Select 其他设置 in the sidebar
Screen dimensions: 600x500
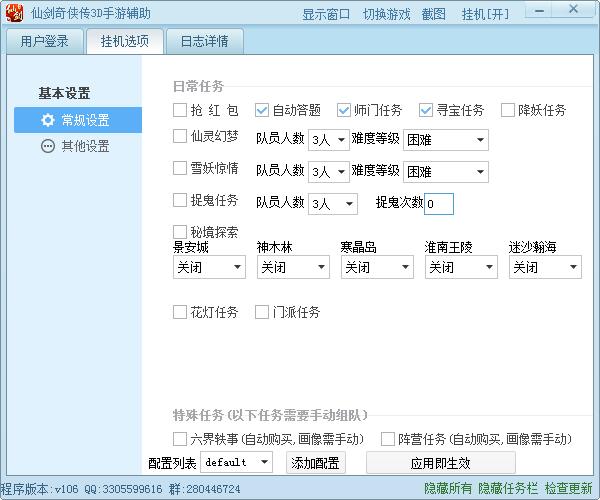tap(78, 146)
